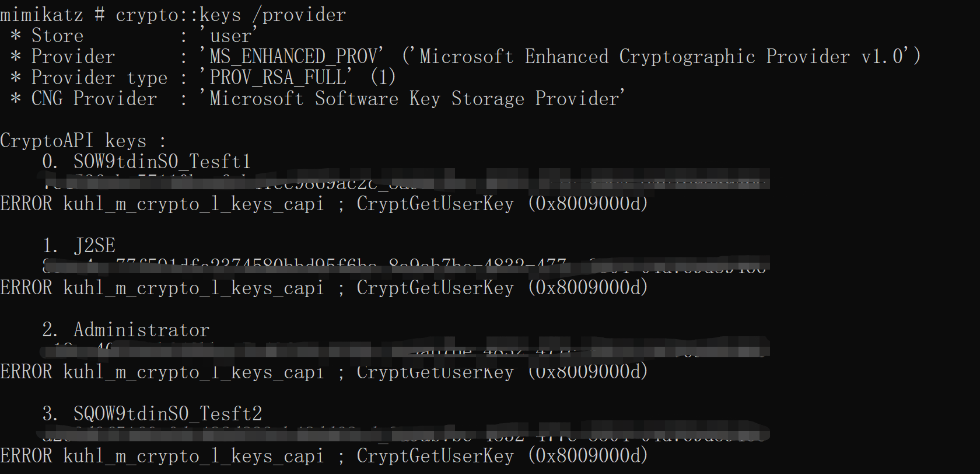Image resolution: width=980 pixels, height=474 pixels.
Task: Click the 'Provider type' label
Action: pyautogui.click(x=99, y=78)
